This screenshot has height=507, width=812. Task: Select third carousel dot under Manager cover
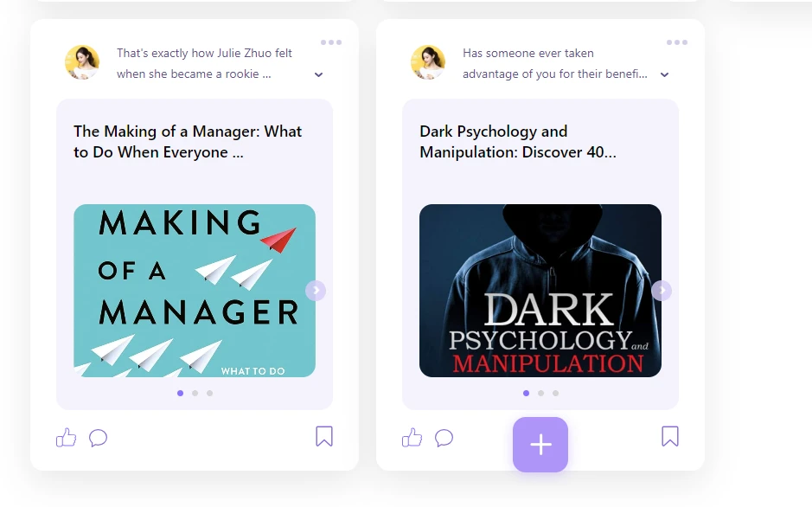210,393
